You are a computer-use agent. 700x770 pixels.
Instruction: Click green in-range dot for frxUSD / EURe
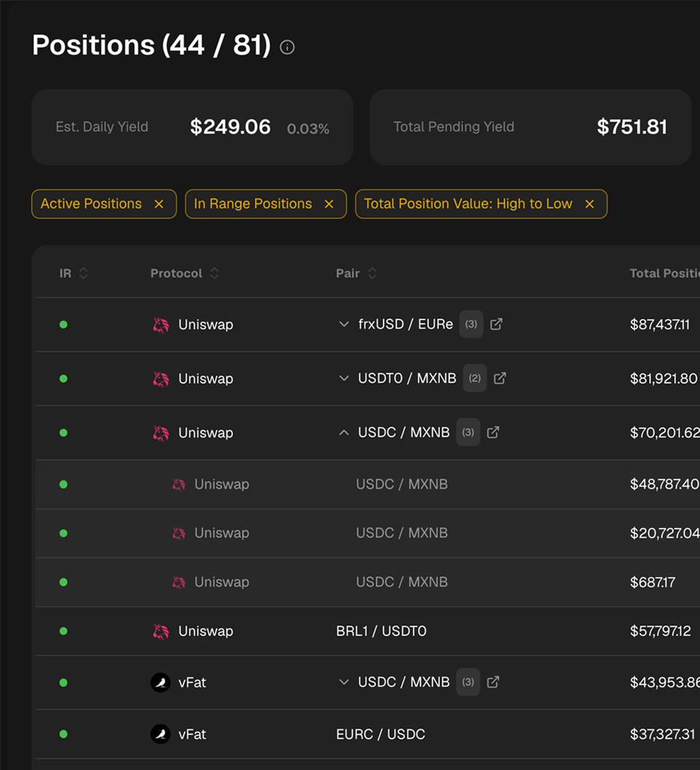click(x=63, y=324)
